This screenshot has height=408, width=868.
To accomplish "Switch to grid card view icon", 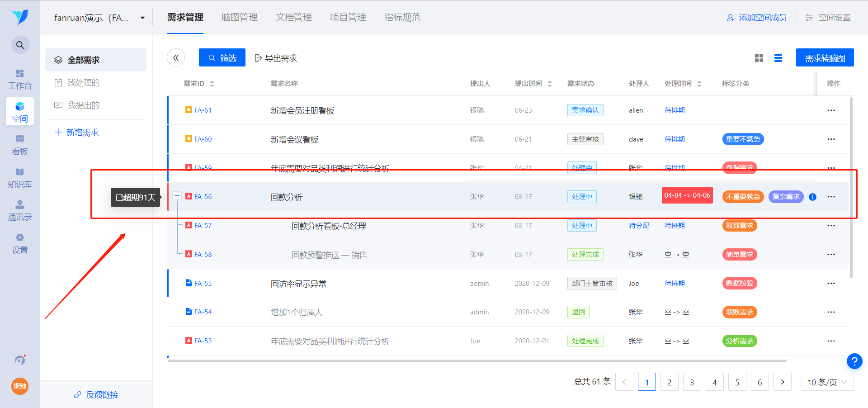I will click(x=759, y=58).
